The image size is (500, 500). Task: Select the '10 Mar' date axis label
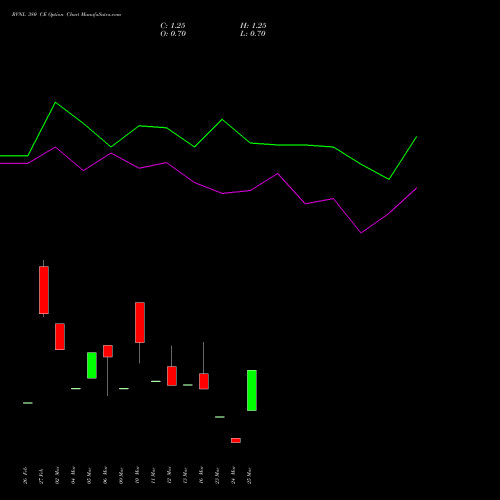pyautogui.click(x=137, y=476)
